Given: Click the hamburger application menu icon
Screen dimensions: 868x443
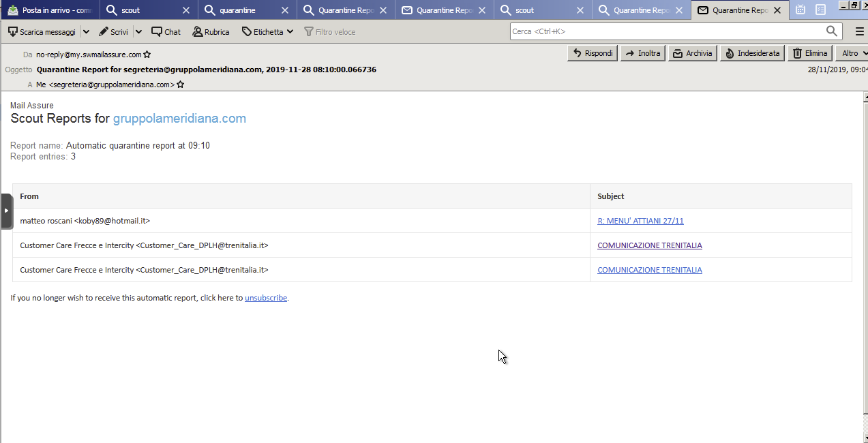Looking at the screenshot, I should [x=859, y=31].
